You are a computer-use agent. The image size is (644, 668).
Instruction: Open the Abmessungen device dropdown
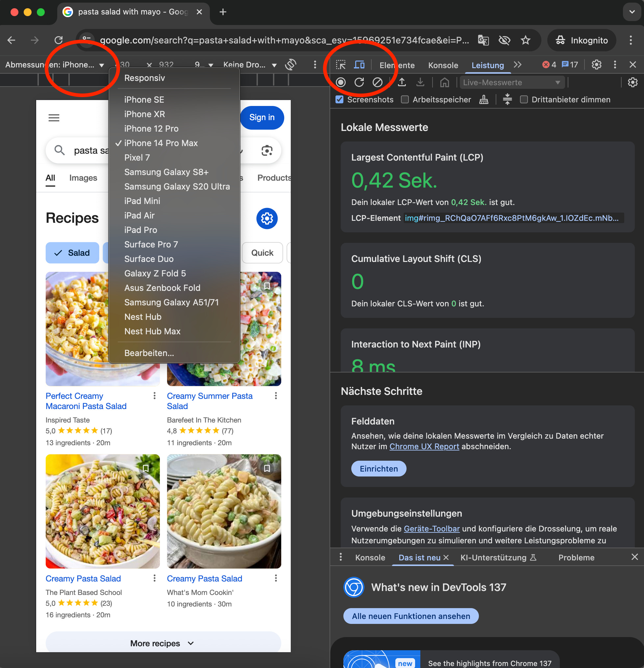[55, 65]
